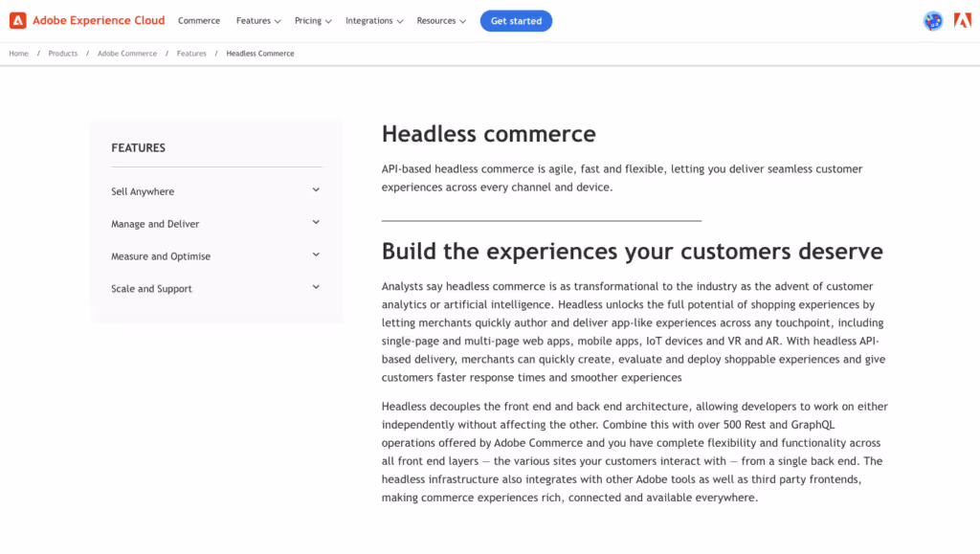Click the FEATURES sidebar heading

pyautogui.click(x=138, y=147)
